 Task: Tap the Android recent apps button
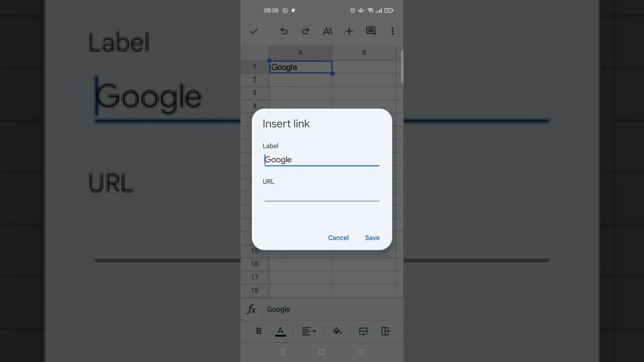283,352
